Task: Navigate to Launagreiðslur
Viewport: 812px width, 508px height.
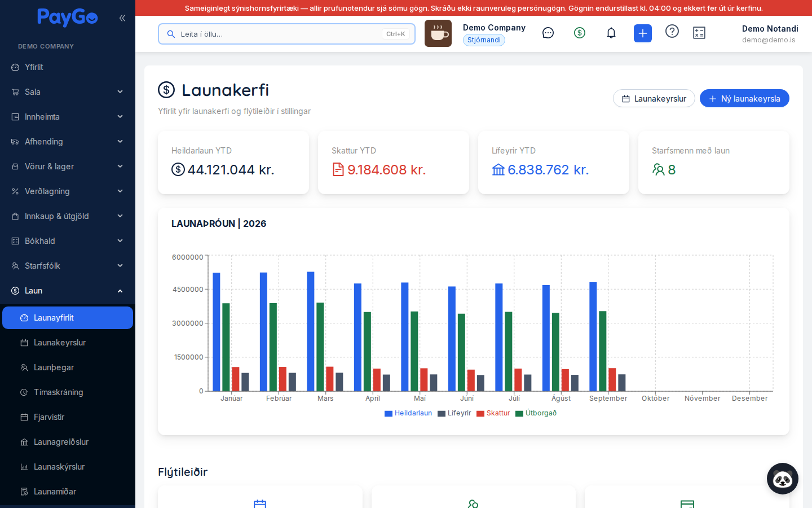Action: (68, 442)
